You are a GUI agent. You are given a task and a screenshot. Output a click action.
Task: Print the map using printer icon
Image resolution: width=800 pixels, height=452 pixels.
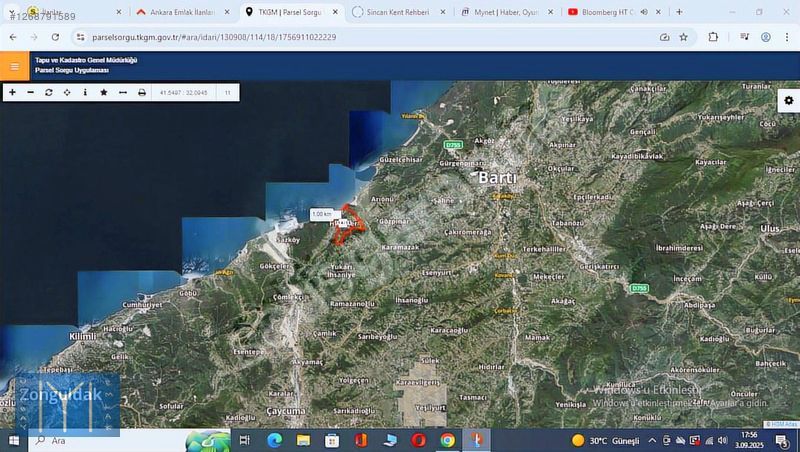141,92
